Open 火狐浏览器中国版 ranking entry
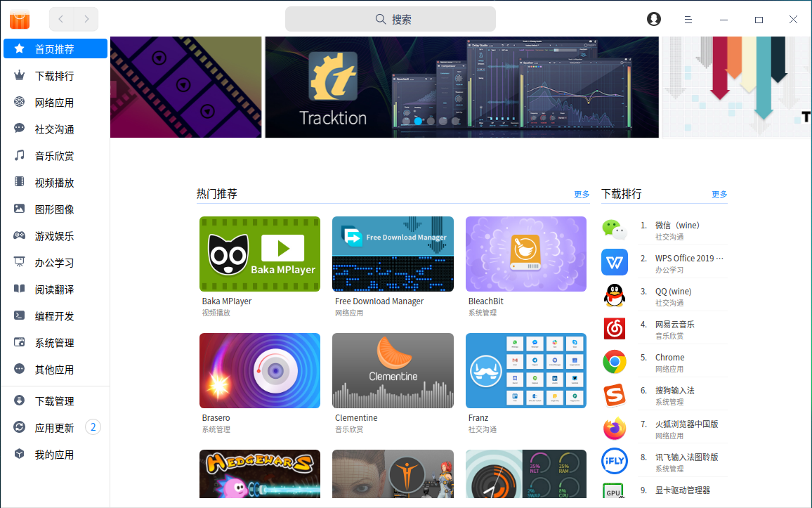The width and height of the screenshot is (812, 508). pyautogui.click(x=687, y=424)
